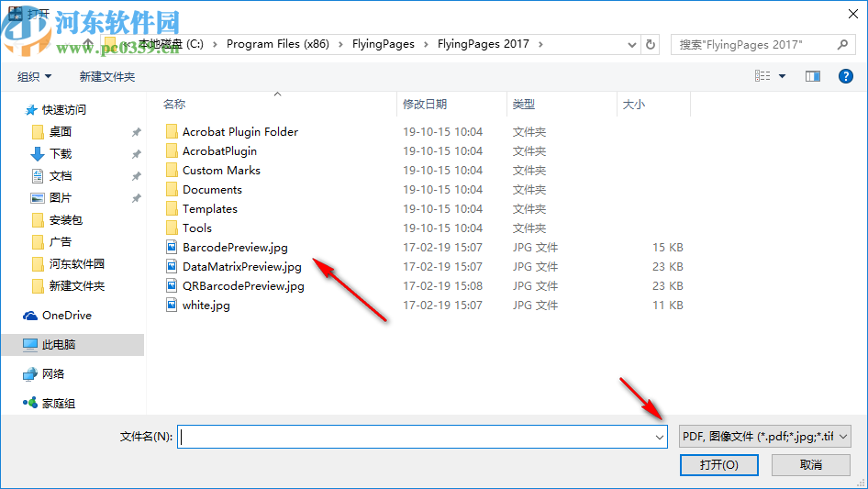Open the Acrobat Plugin Folder folder
868x489 pixels.
coord(240,132)
